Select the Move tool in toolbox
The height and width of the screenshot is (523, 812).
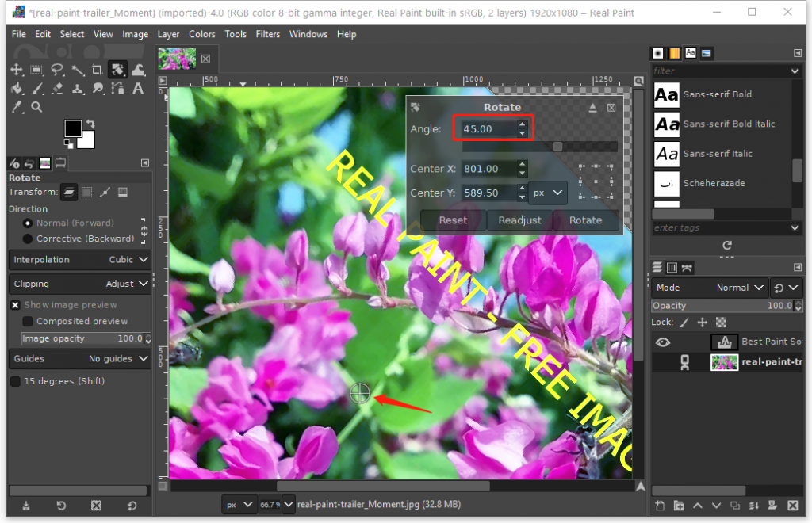pyautogui.click(x=17, y=70)
